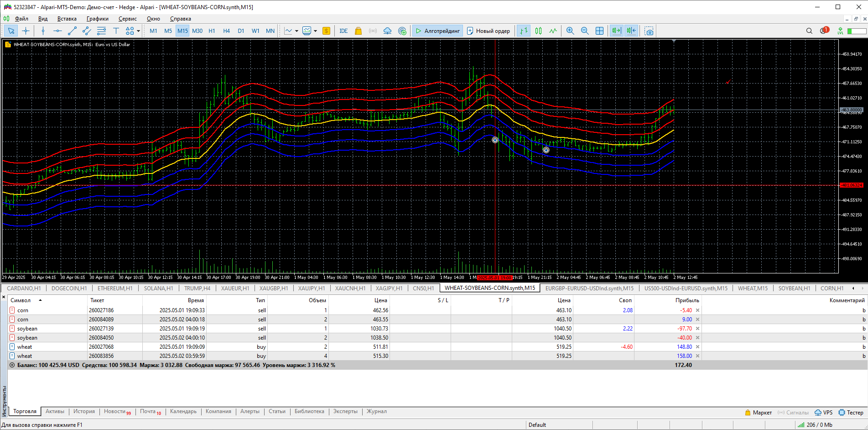Open the MetaEditor IDE
Screen dimensions: 868x430
(x=343, y=31)
